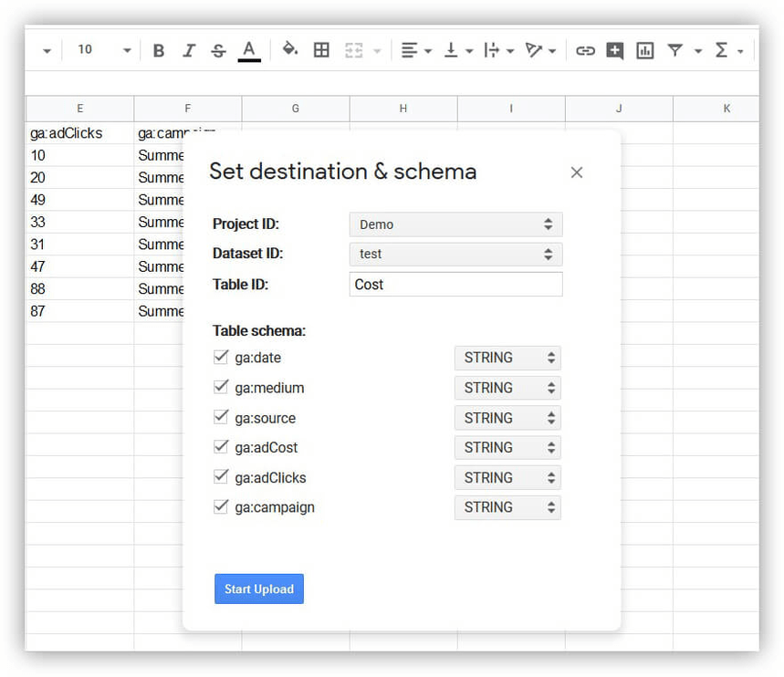Viewport: 784px width, 677px height.
Task: Apply italic formatting to the cell
Action: [189, 51]
